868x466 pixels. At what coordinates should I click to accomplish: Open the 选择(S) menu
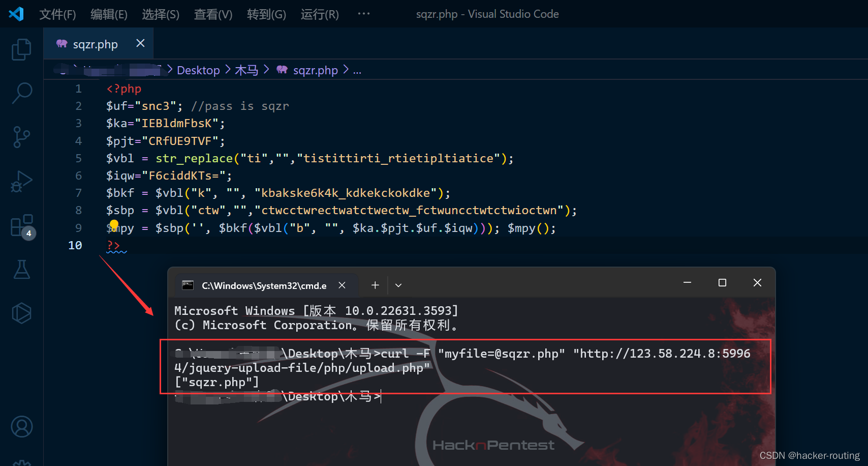161,14
